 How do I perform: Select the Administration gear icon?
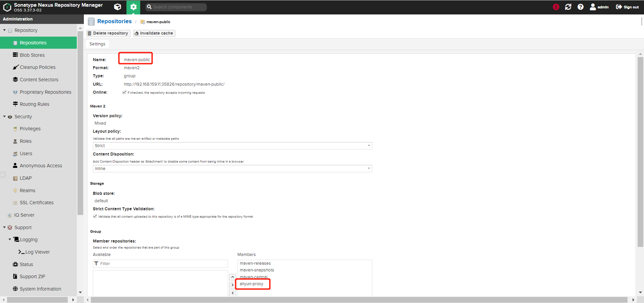click(x=133, y=7)
